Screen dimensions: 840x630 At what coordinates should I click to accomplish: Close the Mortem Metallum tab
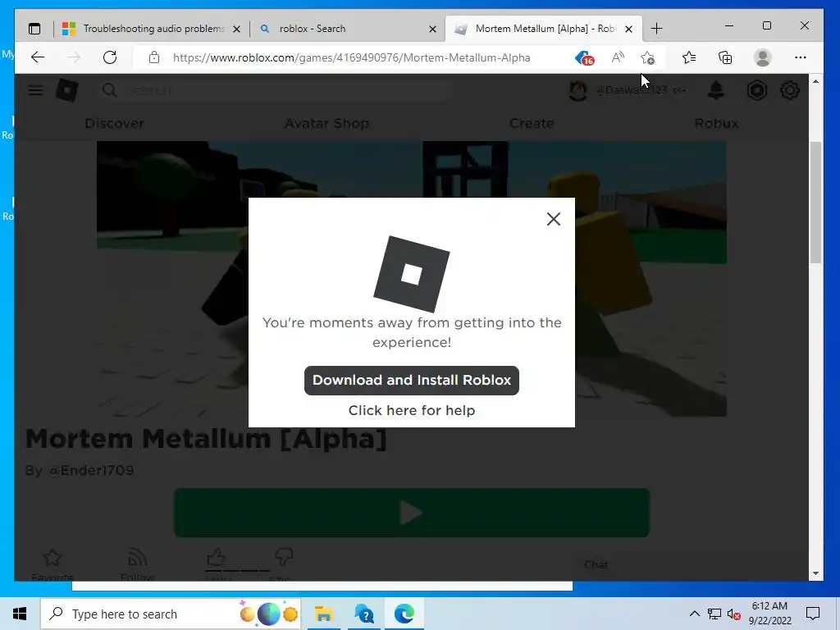tap(629, 29)
